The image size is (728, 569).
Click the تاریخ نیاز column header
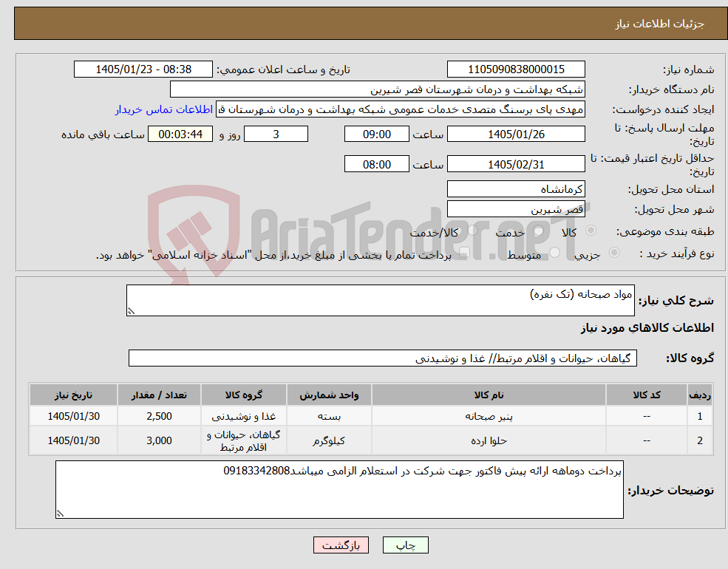73,395
